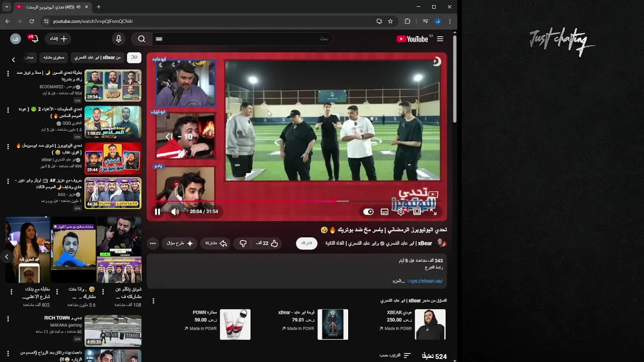Open the 44:36 Aziz video thumbnail
The height and width of the screenshot is (362, 644).
pos(113,193)
